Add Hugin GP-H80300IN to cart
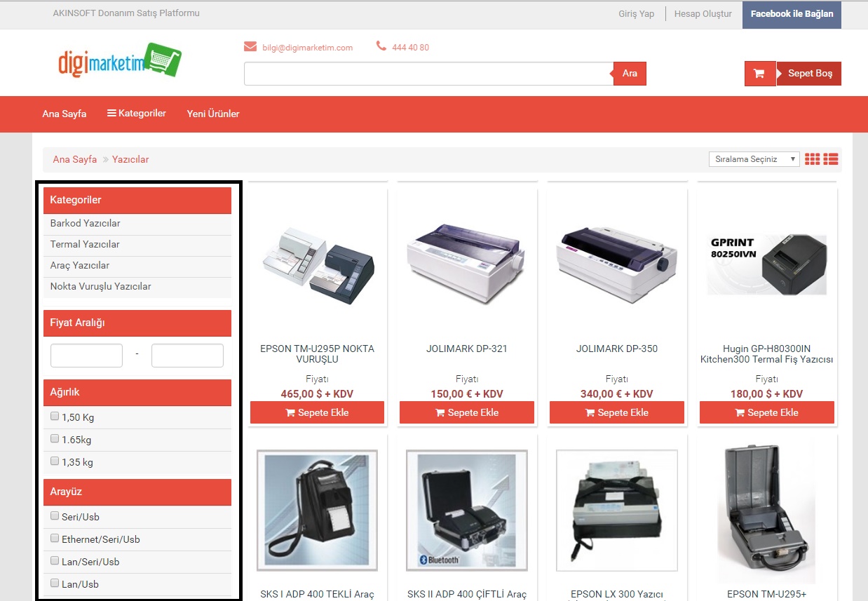The height and width of the screenshot is (601, 868). point(767,412)
